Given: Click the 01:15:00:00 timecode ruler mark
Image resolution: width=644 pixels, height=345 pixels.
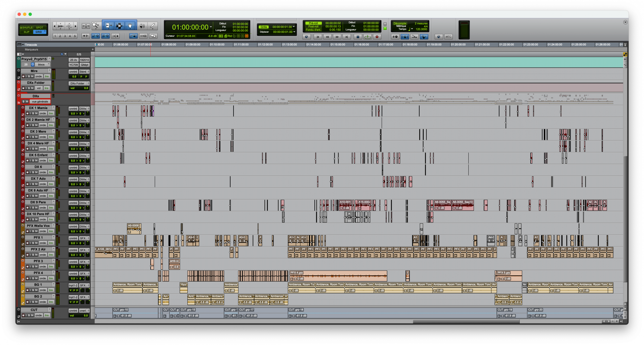Looking at the screenshot, I should click(x=338, y=45).
